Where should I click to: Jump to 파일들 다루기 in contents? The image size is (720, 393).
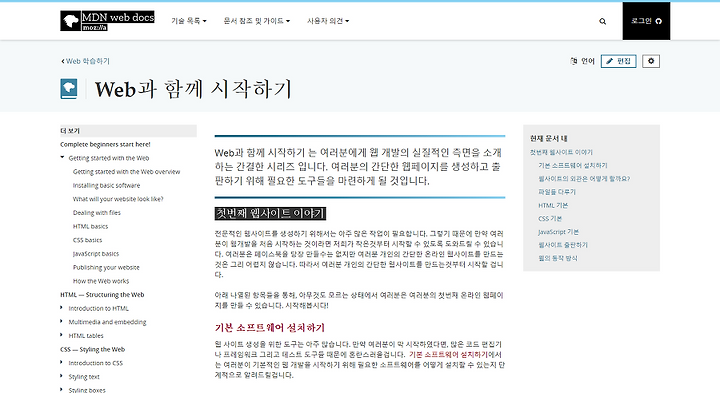point(557,192)
